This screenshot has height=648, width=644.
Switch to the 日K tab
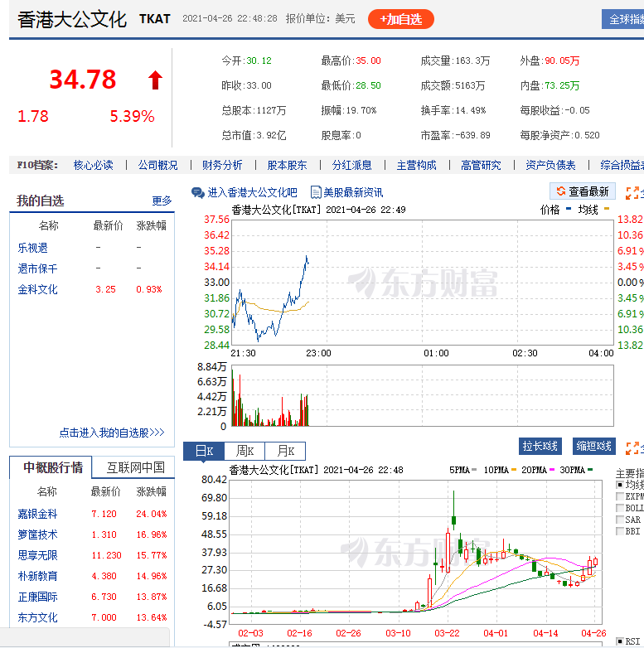(x=204, y=451)
